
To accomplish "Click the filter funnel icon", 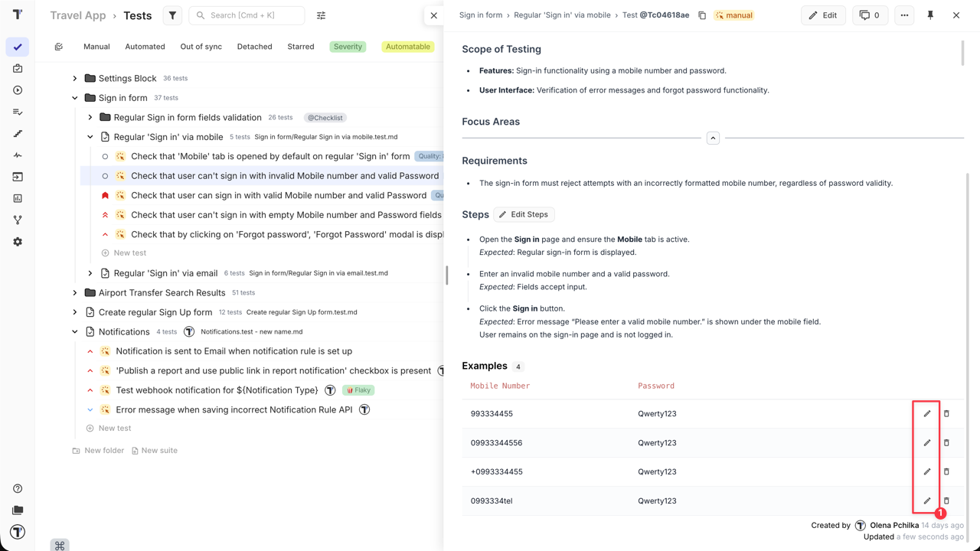I will (x=172, y=15).
